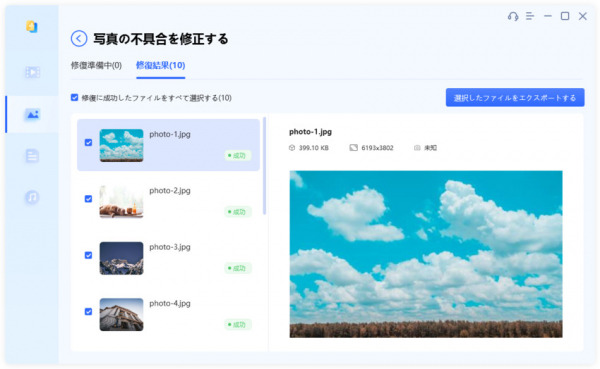
Task: Open the headset support icon
Action: (513, 16)
